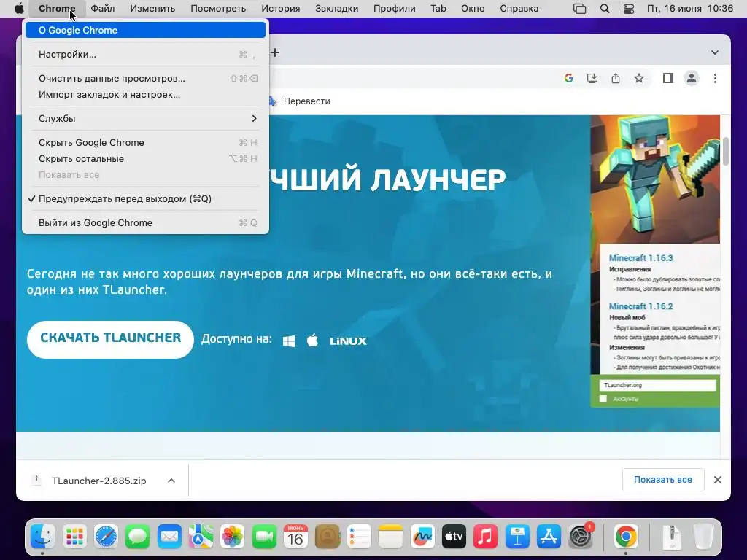
Task: Open 'Настройки...' from Chrome menu
Action: tap(145, 54)
